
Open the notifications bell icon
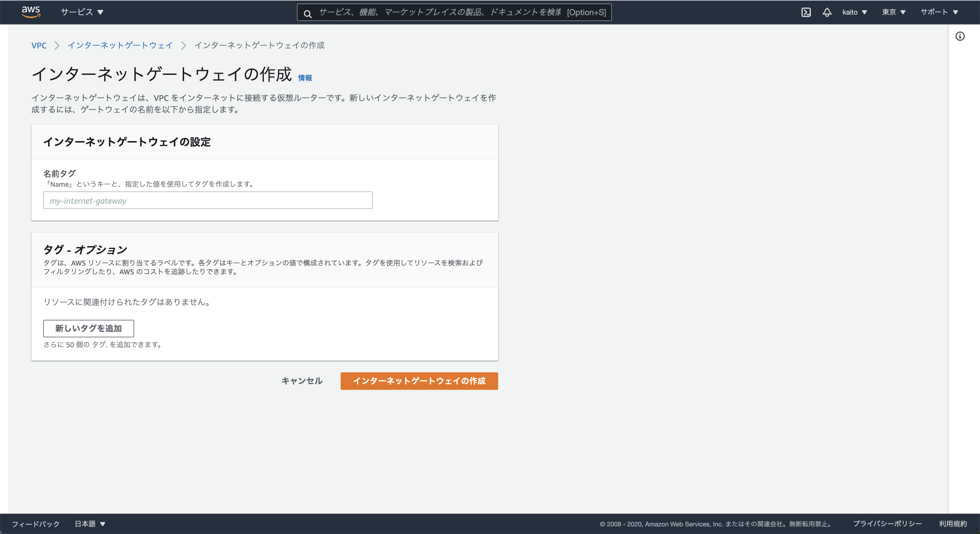pyautogui.click(x=827, y=12)
